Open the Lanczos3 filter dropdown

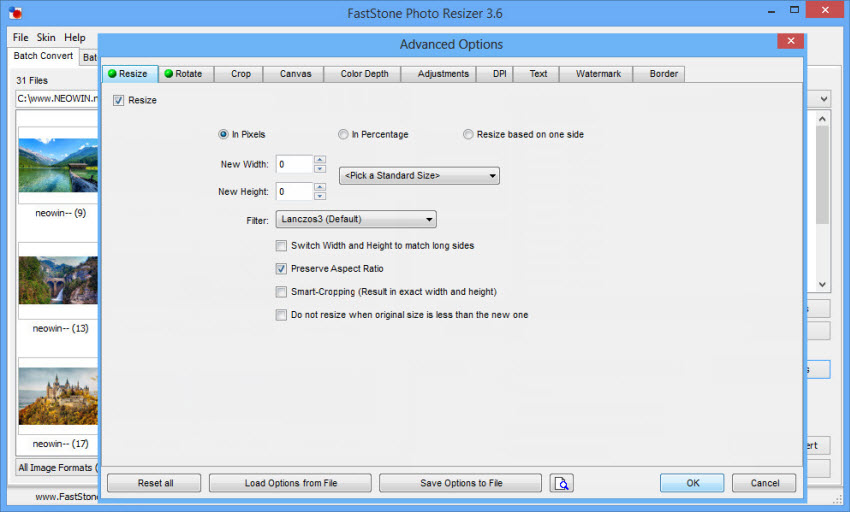pos(356,219)
